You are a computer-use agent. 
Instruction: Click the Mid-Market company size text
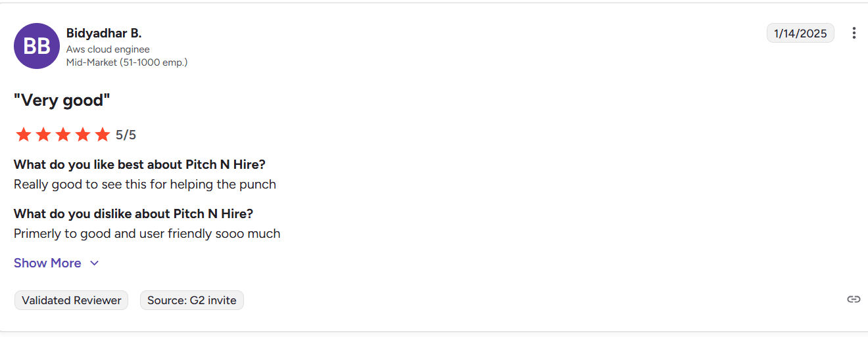(127, 62)
